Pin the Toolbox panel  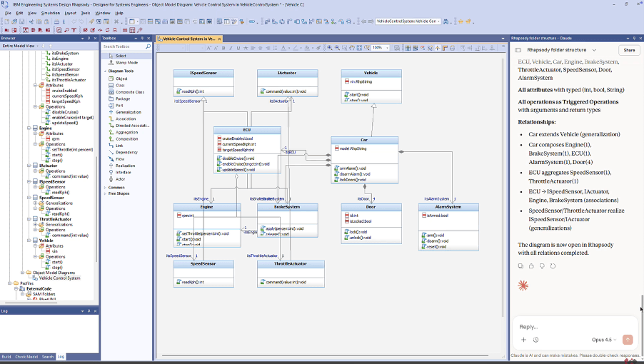point(143,38)
